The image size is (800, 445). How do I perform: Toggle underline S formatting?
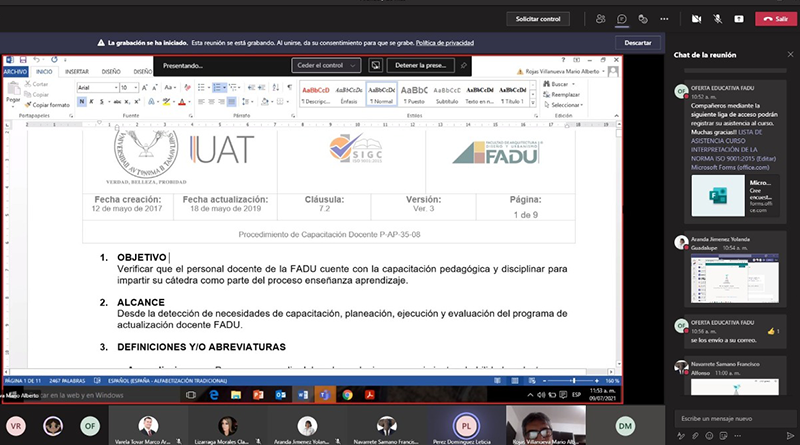coord(102,102)
